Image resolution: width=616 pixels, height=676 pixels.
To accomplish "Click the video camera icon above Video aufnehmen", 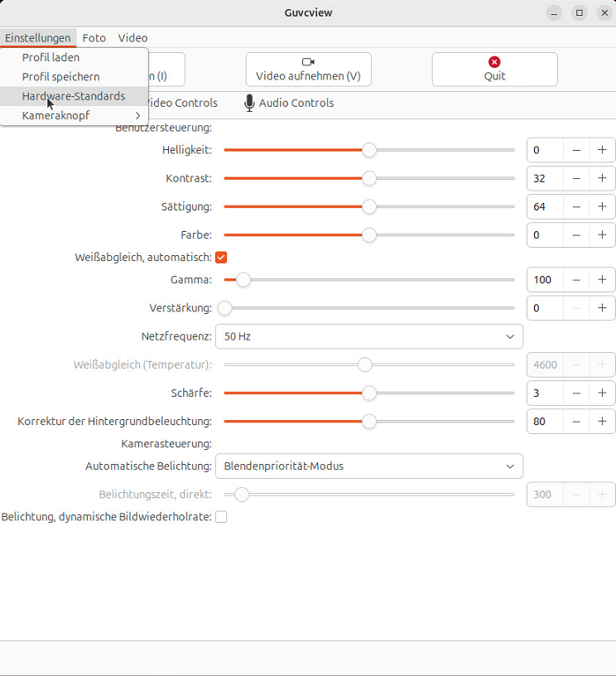I will 308,61.
